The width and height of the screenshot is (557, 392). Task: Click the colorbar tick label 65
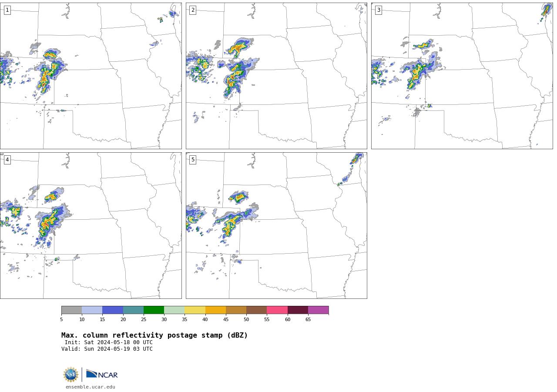click(308, 320)
